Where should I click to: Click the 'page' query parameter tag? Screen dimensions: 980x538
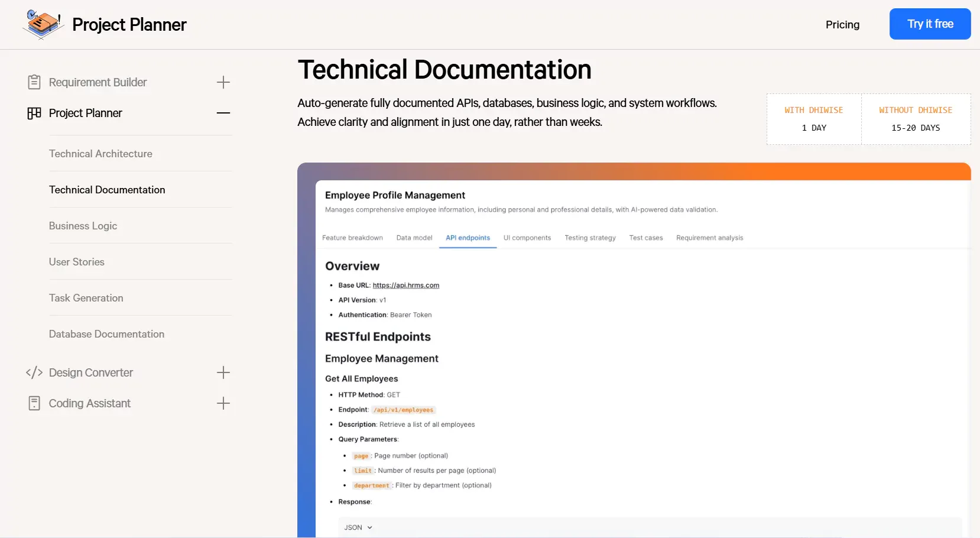tap(361, 456)
